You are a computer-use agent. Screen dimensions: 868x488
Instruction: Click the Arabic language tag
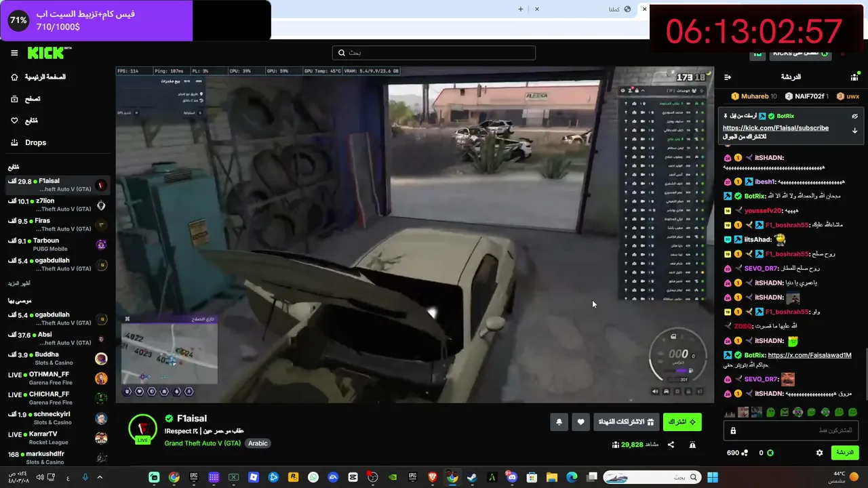(258, 443)
